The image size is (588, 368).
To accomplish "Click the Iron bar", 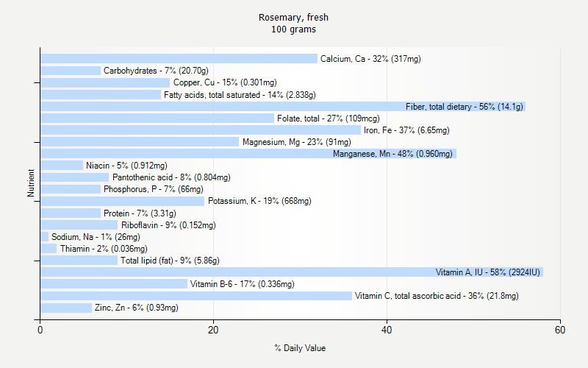I will coord(201,130).
